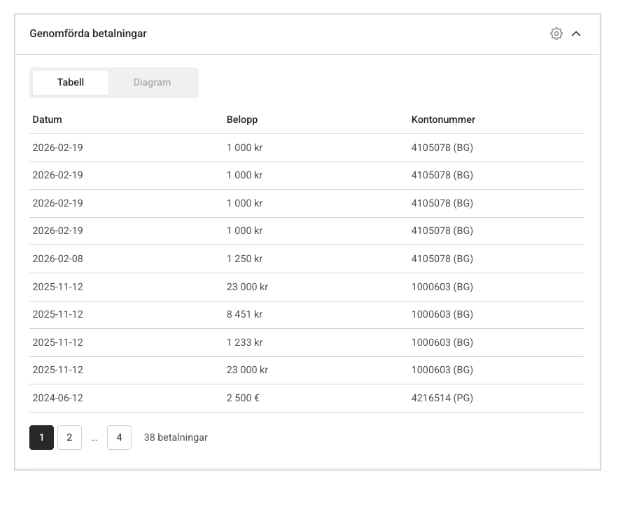Open the 2 500 € payment from 2024-06-12
This screenshot has height=505, width=628.
coord(306,398)
